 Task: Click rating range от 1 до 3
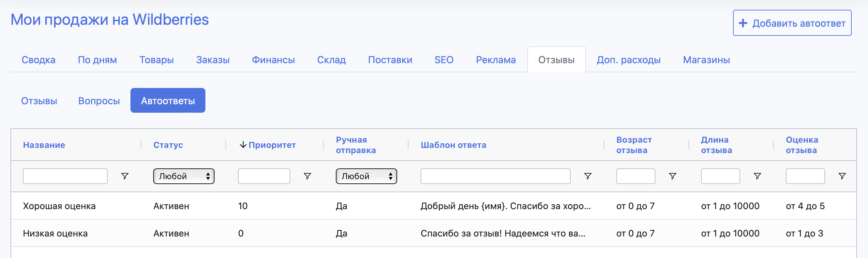click(804, 233)
